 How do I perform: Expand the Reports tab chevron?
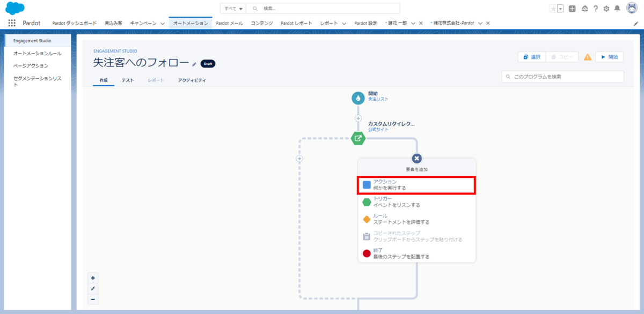click(x=344, y=24)
